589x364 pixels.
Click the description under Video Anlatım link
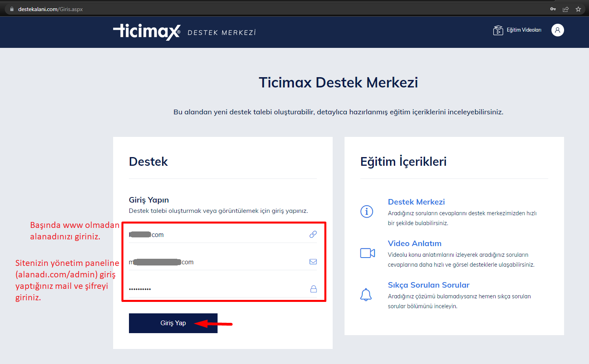pyautogui.click(x=461, y=260)
